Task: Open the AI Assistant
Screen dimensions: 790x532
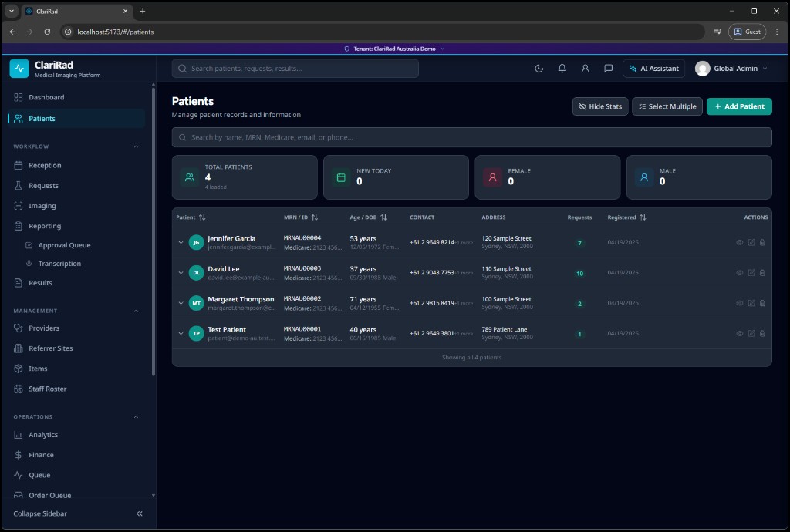Action: (653, 69)
